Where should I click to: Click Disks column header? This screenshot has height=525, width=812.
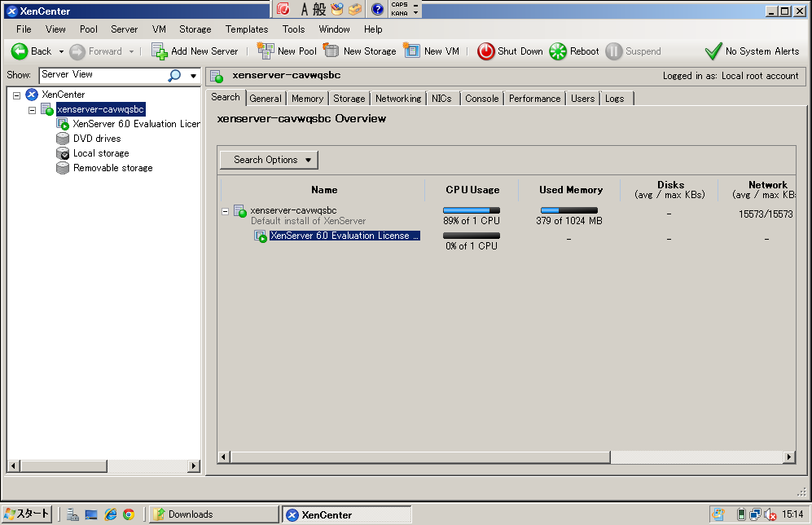click(669, 190)
